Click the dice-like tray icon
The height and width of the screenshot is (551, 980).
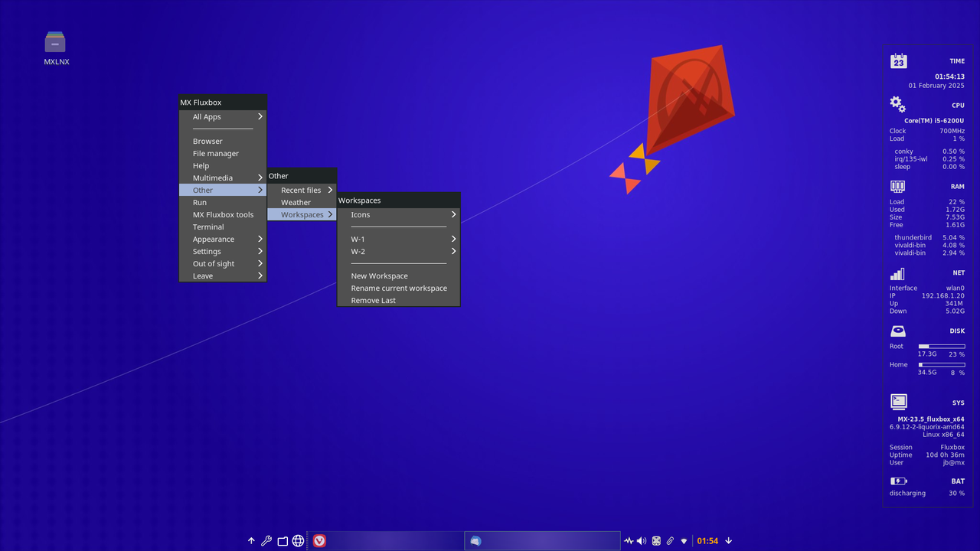click(x=656, y=541)
